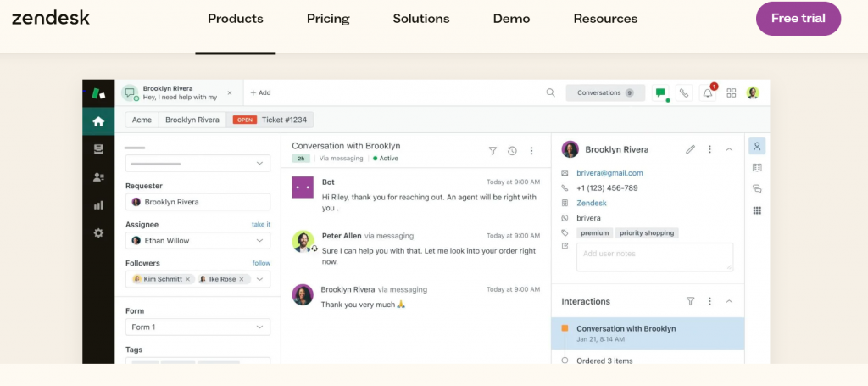Open the apps panel grid icon
This screenshot has height=386, width=868.
click(757, 210)
